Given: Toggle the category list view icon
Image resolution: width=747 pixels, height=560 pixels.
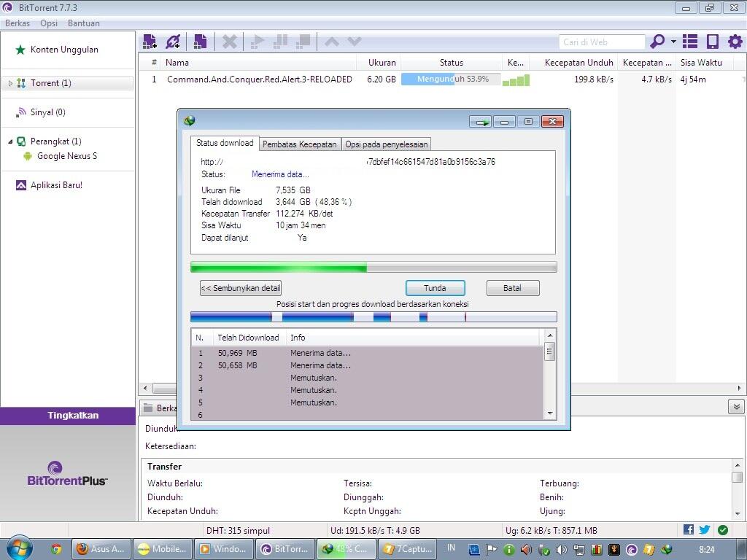Looking at the screenshot, I should click(x=690, y=42).
